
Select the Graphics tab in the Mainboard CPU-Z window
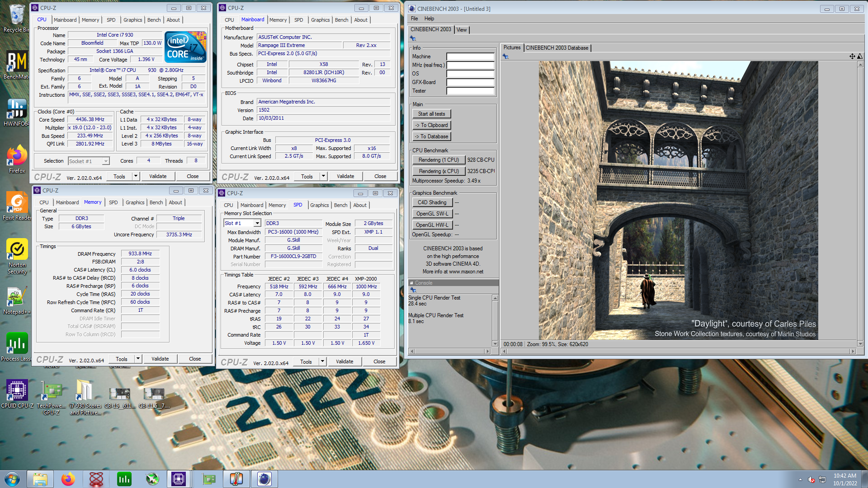pyautogui.click(x=321, y=20)
